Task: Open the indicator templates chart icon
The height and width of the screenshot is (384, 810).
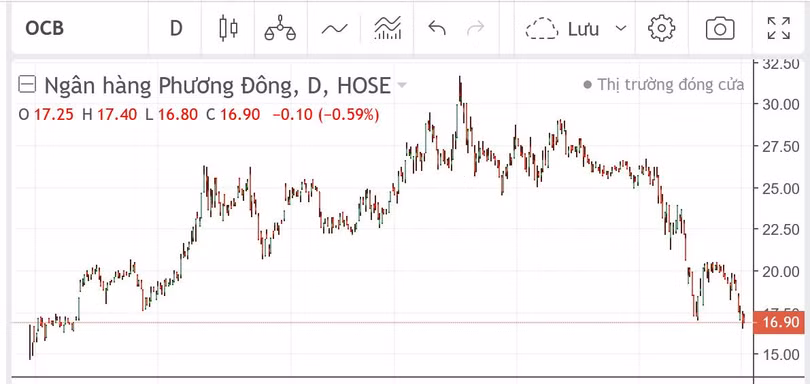Action: point(388,28)
